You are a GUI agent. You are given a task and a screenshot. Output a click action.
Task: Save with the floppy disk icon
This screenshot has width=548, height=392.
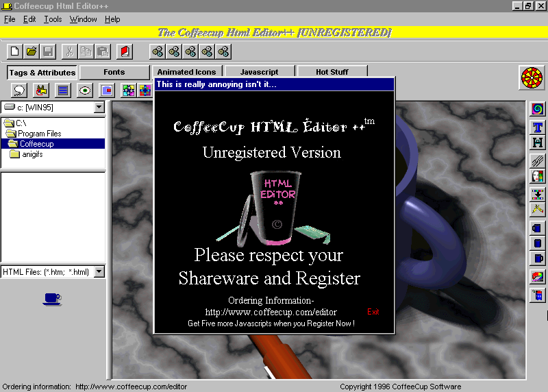tap(48, 52)
